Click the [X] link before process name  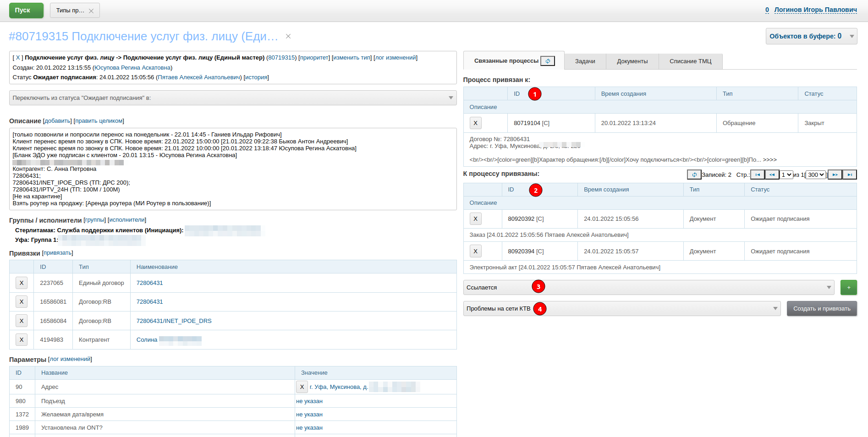point(18,58)
